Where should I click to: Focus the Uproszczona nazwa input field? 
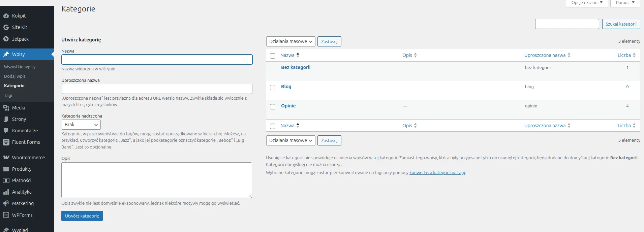(157, 89)
